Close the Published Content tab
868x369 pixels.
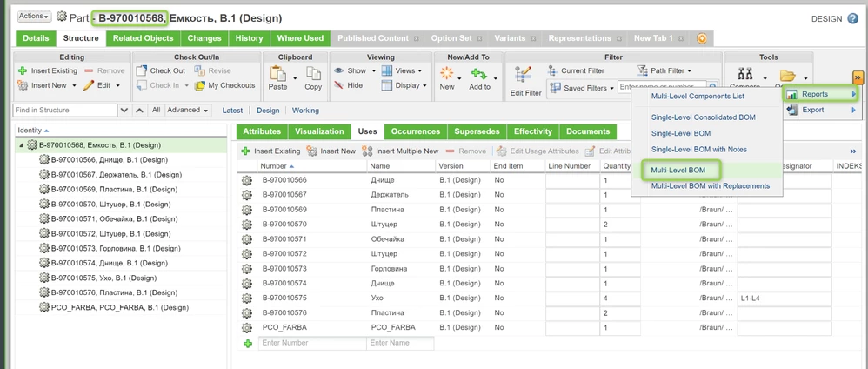[x=417, y=39]
